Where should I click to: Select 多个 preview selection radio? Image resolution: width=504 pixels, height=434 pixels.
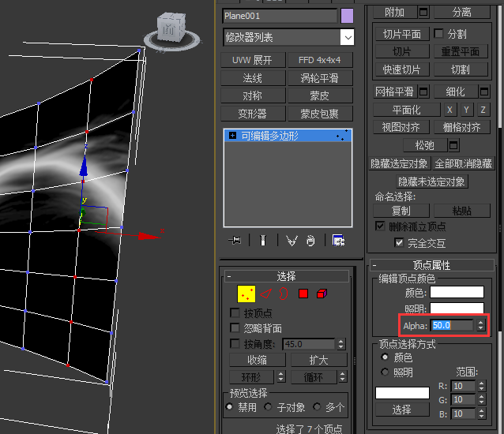317,406
